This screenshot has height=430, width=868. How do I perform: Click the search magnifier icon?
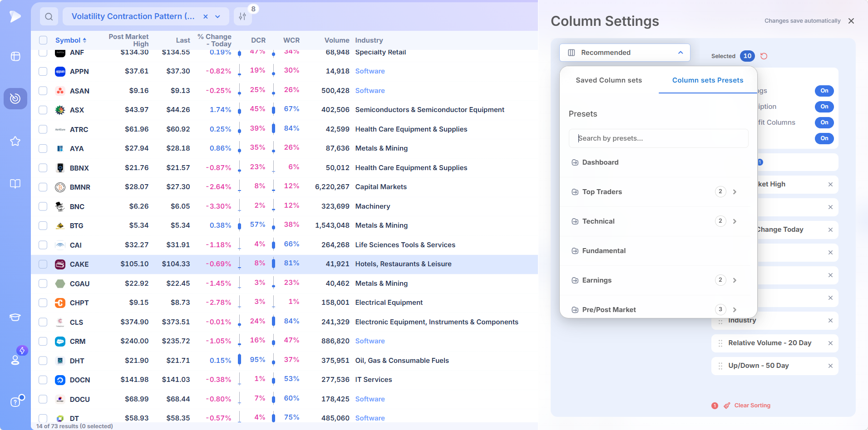click(x=49, y=17)
